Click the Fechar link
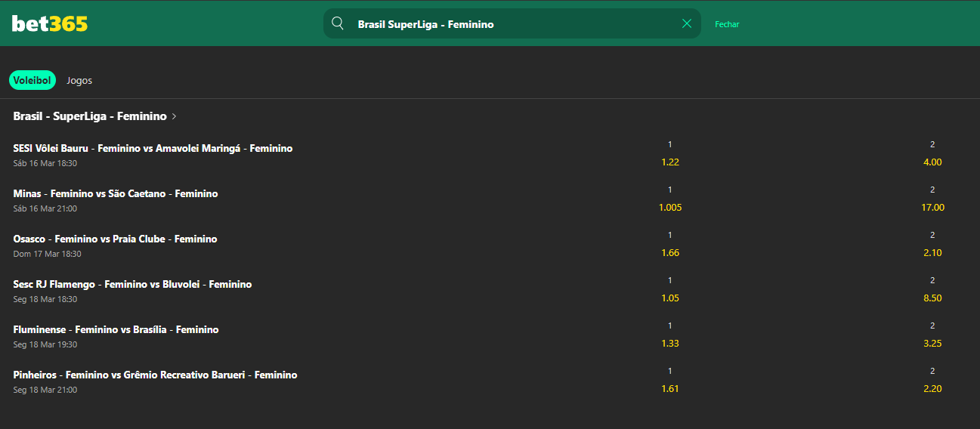Image resolution: width=980 pixels, height=429 pixels. click(x=727, y=24)
